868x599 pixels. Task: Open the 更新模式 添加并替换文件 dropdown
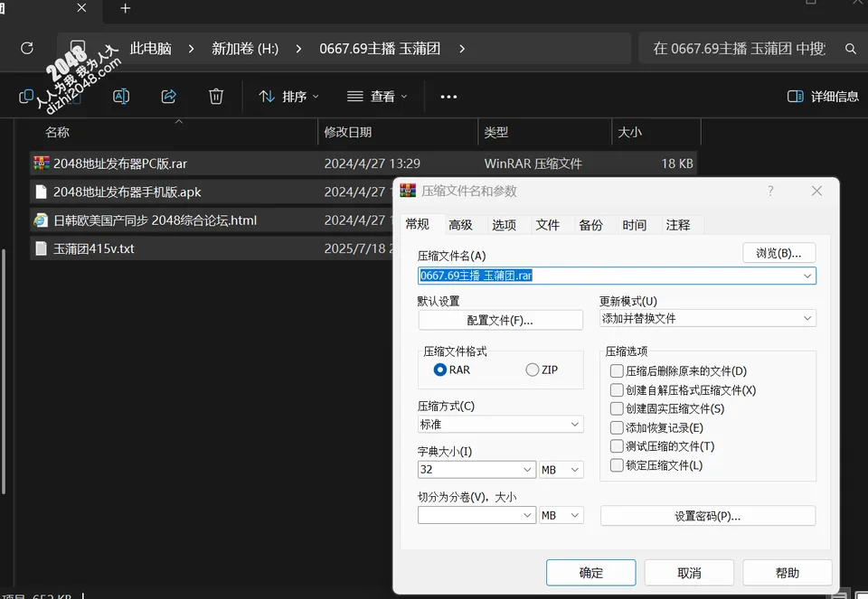(707, 318)
